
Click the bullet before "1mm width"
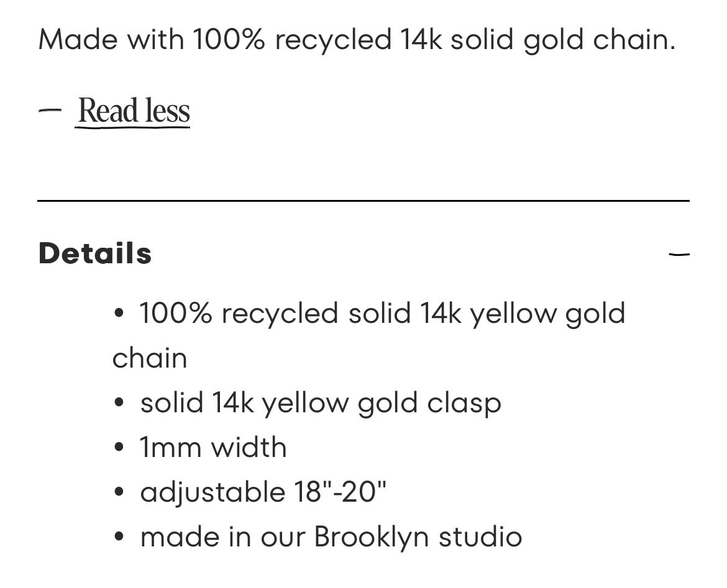(x=119, y=448)
